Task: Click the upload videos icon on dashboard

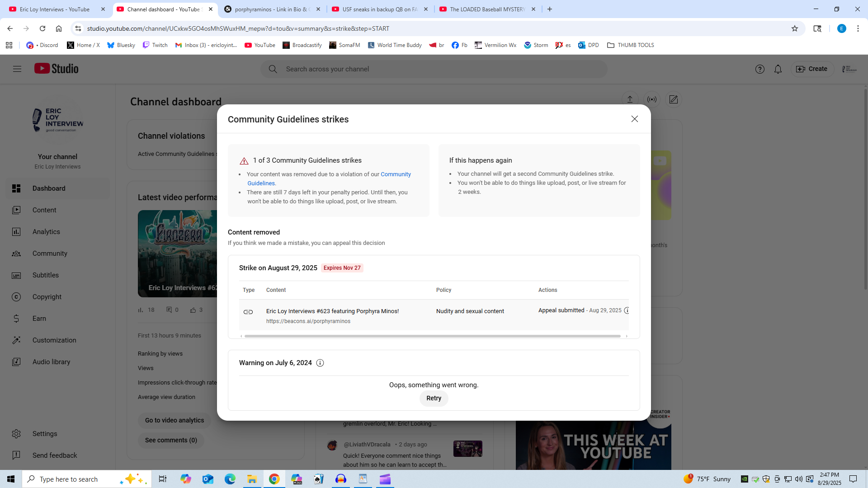Action: coord(630,99)
